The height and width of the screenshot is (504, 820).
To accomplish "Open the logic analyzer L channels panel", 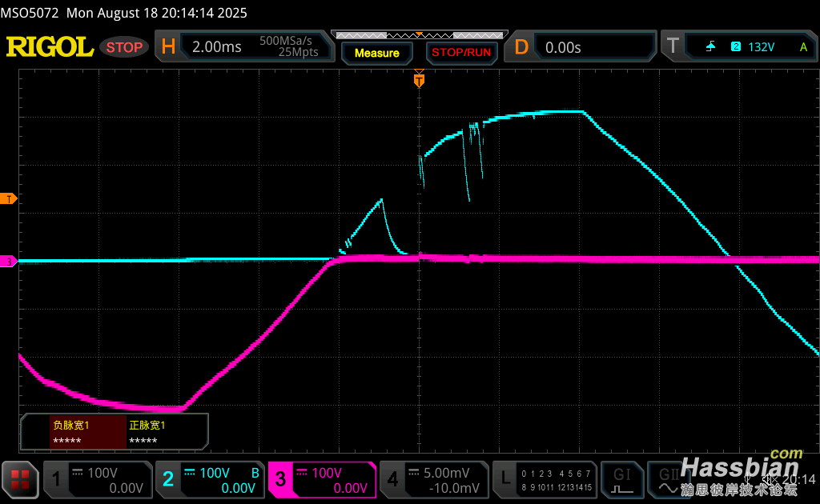I will 545,479.
